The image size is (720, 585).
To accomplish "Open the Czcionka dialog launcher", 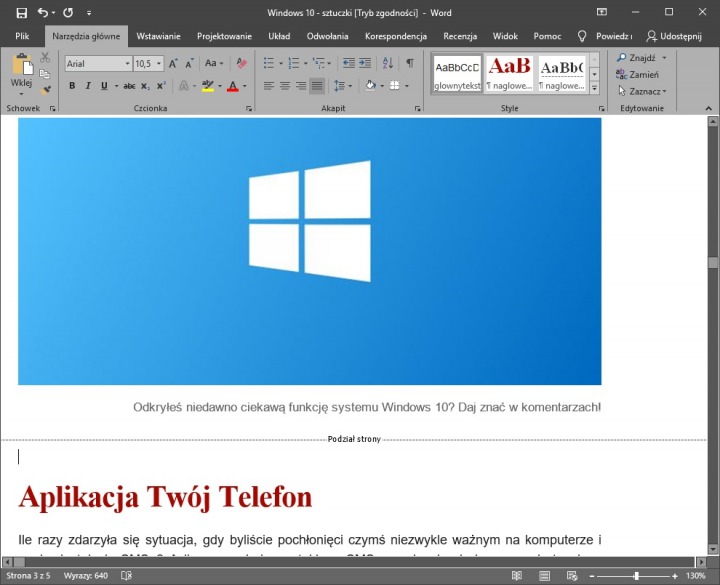I will tap(249, 109).
